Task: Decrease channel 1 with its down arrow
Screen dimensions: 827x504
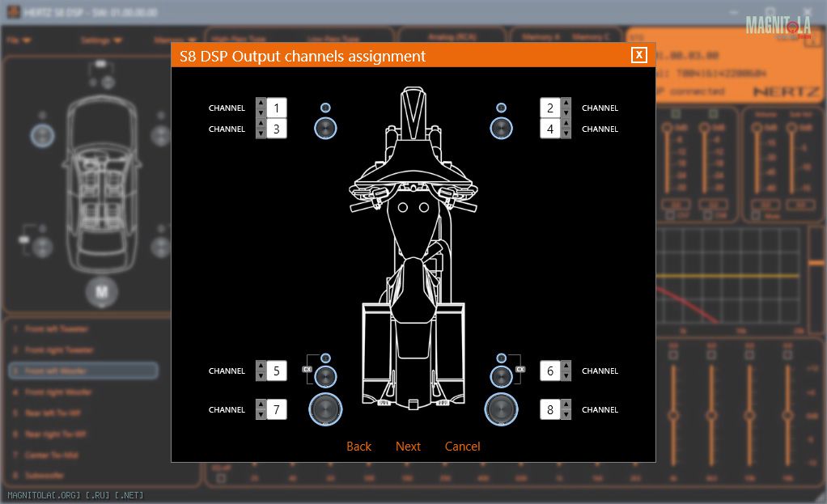Action: pyautogui.click(x=261, y=112)
